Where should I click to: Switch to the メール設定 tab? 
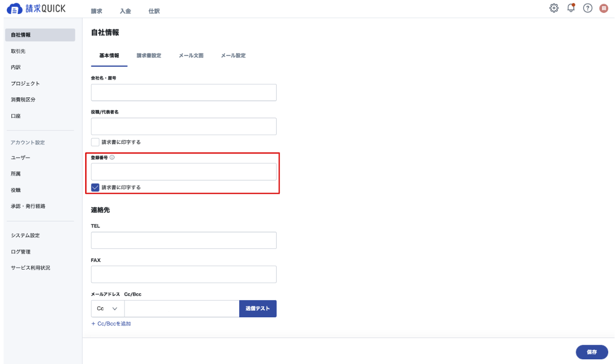(234, 55)
